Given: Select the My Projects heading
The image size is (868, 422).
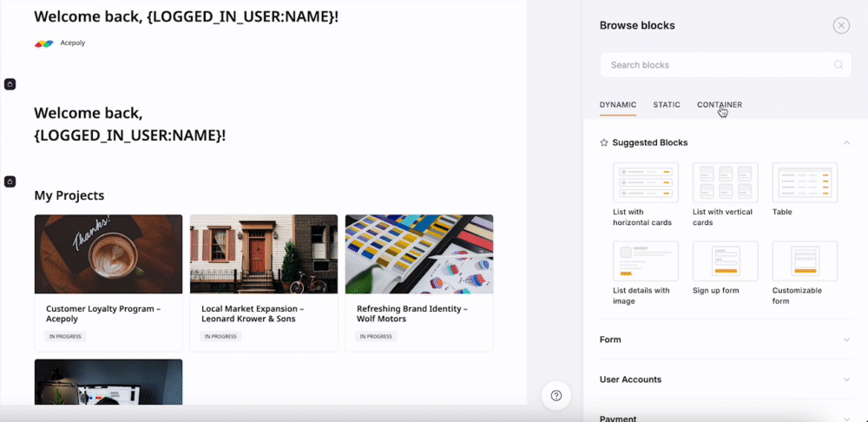Looking at the screenshot, I should tap(69, 195).
